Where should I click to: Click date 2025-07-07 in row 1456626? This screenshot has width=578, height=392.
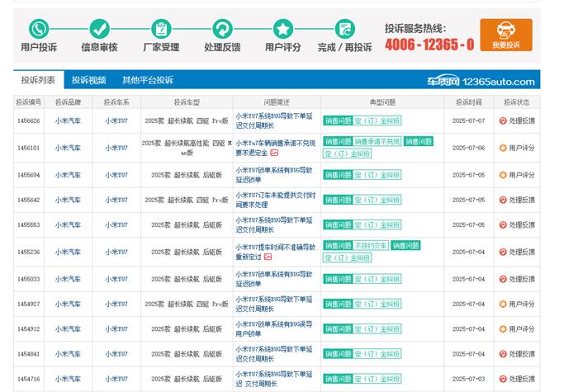(468, 120)
